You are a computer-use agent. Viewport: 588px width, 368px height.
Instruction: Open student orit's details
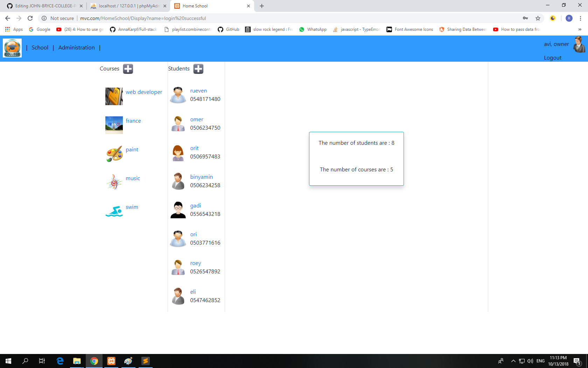pyautogui.click(x=194, y=148)
